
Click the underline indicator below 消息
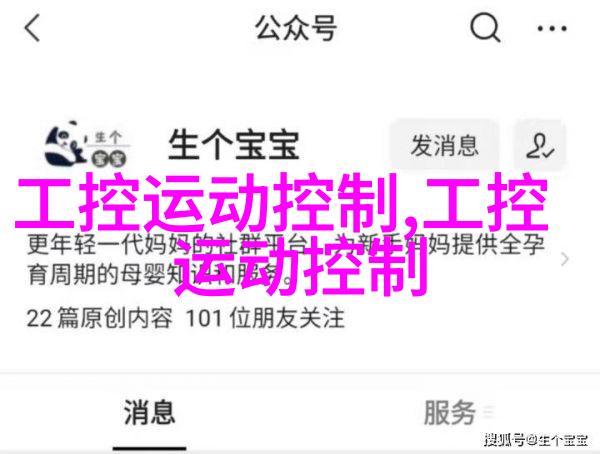[x=150, y=447]
